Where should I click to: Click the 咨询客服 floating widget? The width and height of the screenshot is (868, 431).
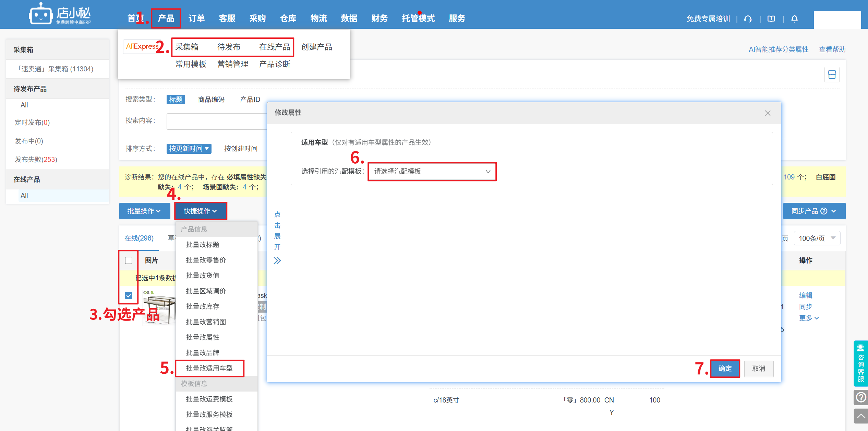click(860, 363)
